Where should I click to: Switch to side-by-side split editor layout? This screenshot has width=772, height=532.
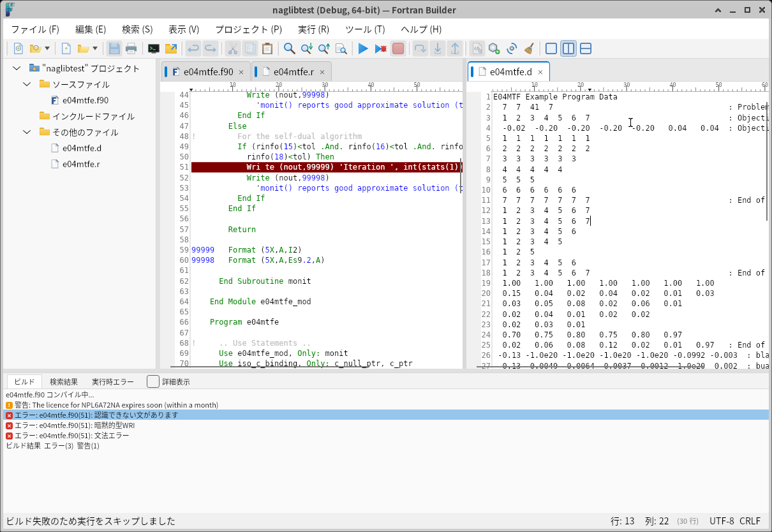point(568,48)
